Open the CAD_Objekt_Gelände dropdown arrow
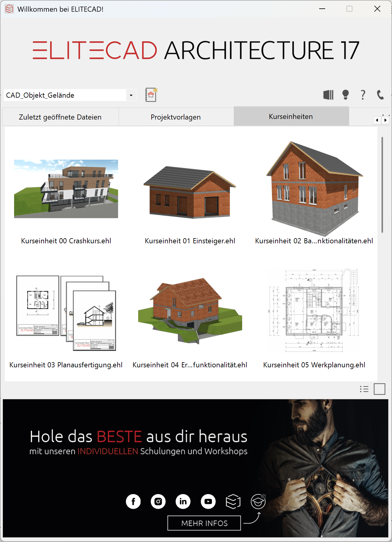 point(131,95)
